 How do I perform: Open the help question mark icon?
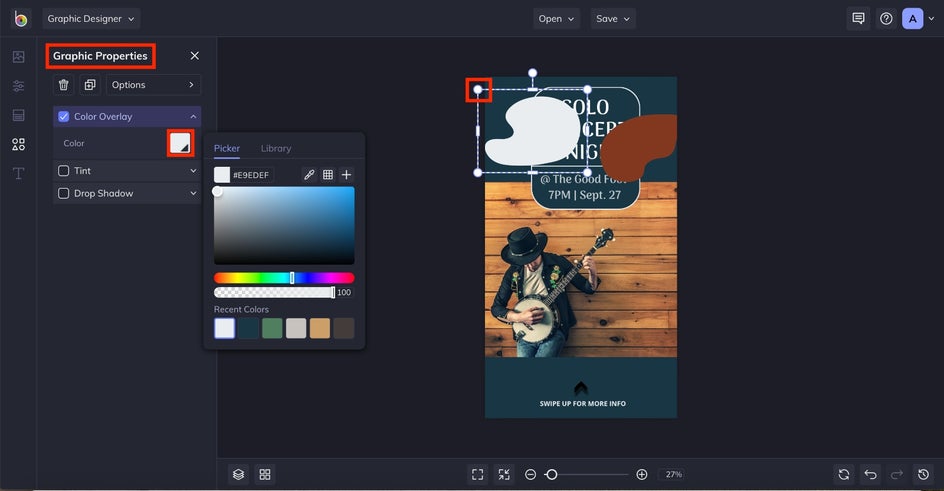[886, 19]
